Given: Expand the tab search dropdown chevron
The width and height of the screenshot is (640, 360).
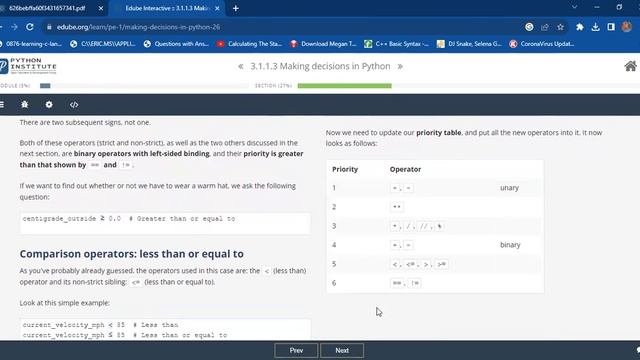Looking at the screenshot, I should pyautogui.click(x=574, y=7).
